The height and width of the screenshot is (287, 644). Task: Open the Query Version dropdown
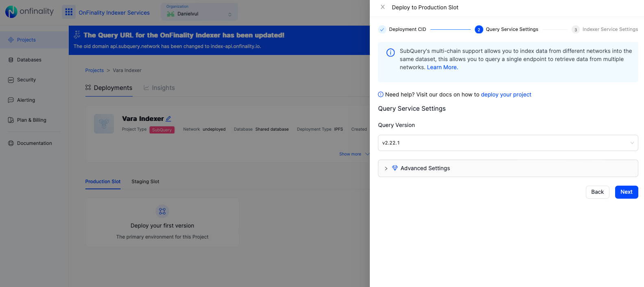pyautogui.click(x=507, y=143)
